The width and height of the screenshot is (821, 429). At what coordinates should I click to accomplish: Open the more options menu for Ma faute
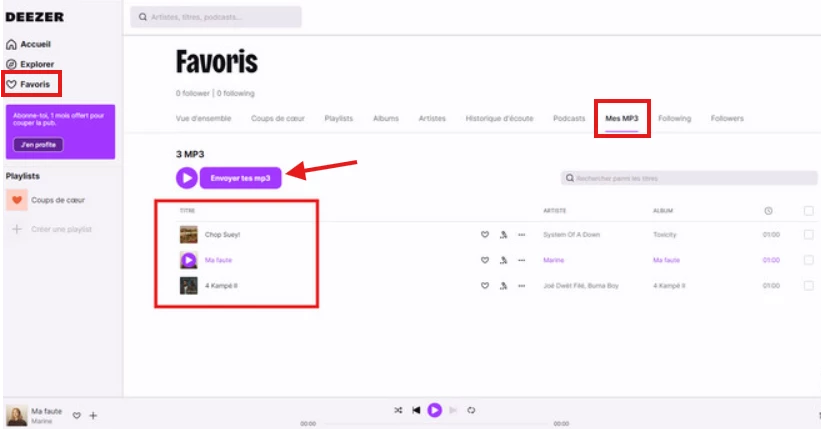[x=522, y=260]
